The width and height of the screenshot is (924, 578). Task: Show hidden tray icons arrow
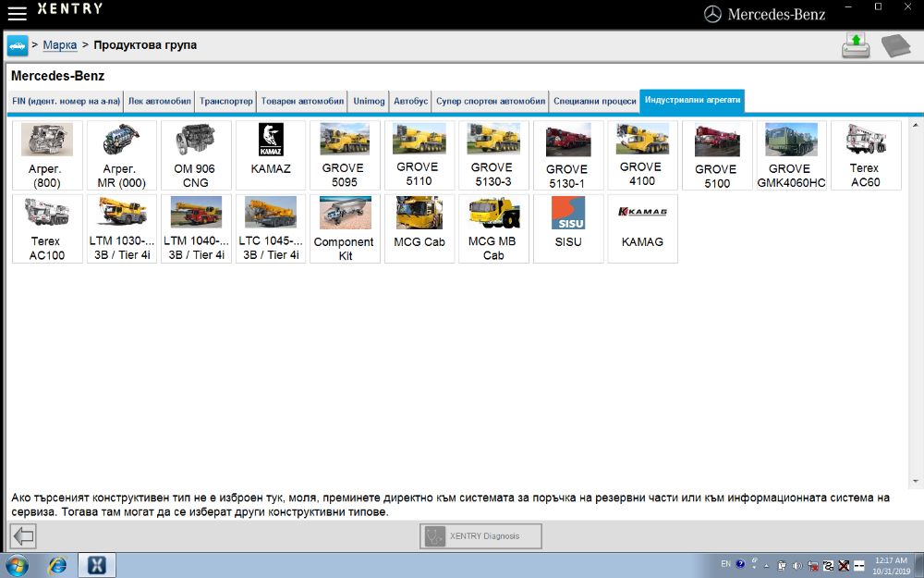[767, 566]
